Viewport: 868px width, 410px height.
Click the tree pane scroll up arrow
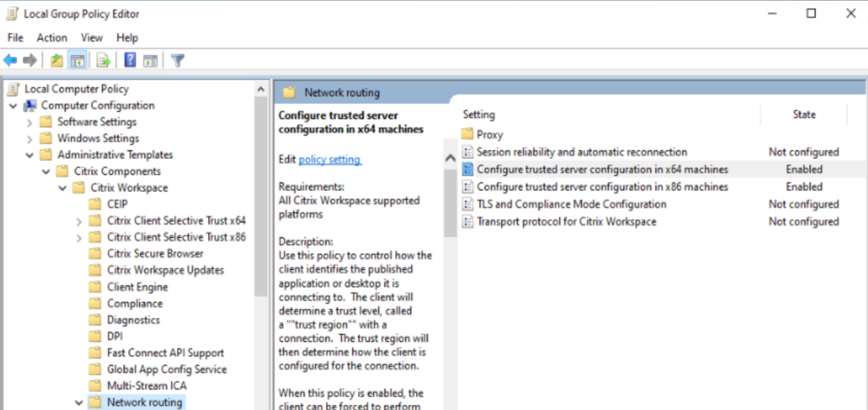click(x=261, y=89)
